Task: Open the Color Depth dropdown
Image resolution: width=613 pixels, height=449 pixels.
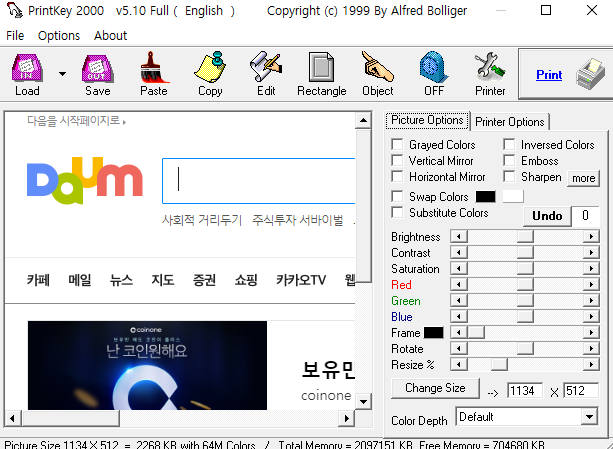Action: pyautogui.click(x=589, y=417)
